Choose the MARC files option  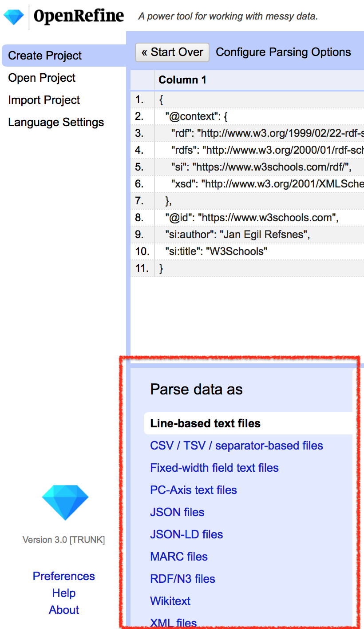(179, 557)
